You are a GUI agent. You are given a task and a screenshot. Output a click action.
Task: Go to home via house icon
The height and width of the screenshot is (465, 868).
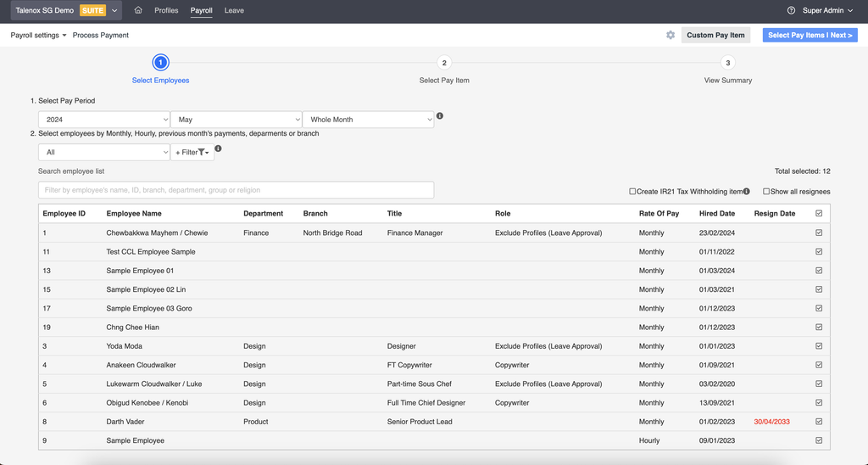pos(138,10)
